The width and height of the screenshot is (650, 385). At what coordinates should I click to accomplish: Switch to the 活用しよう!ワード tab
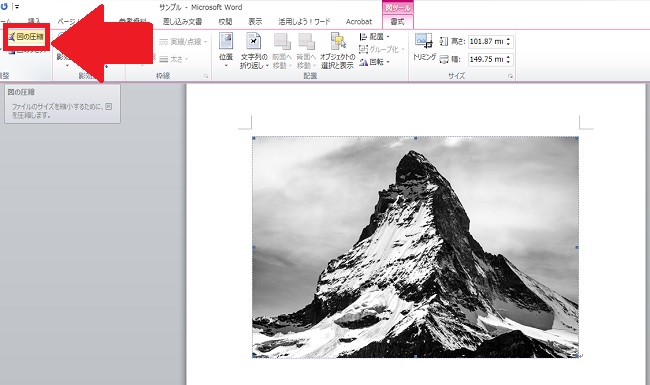(x=304, y=22)
